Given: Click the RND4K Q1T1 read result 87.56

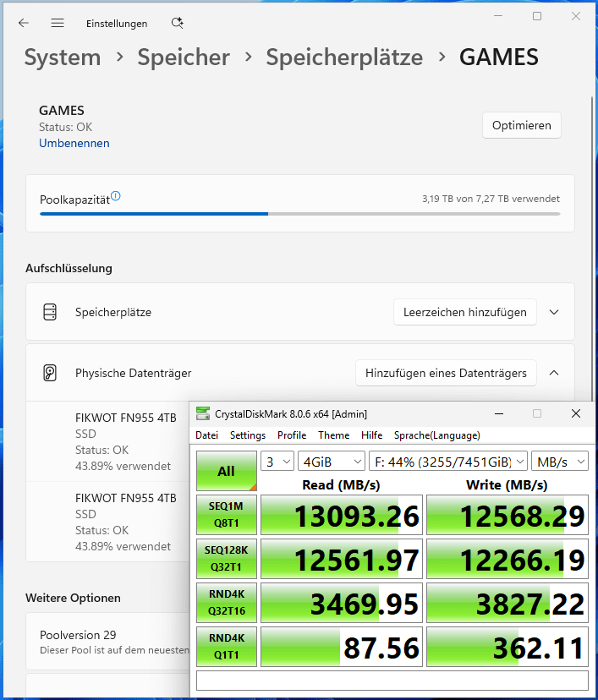Looking at the screenshot, I should click(x=342, y=647).
